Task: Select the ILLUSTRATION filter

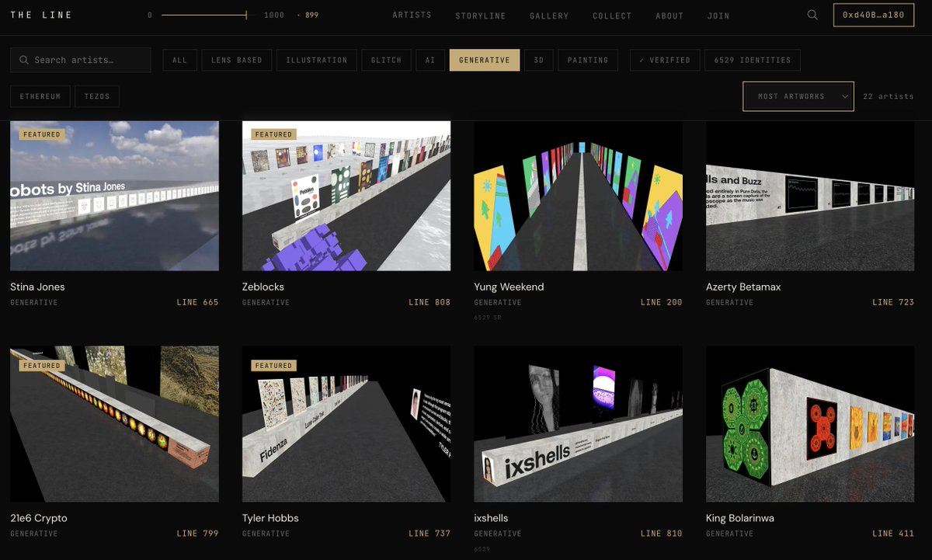Action: [317, 60]
